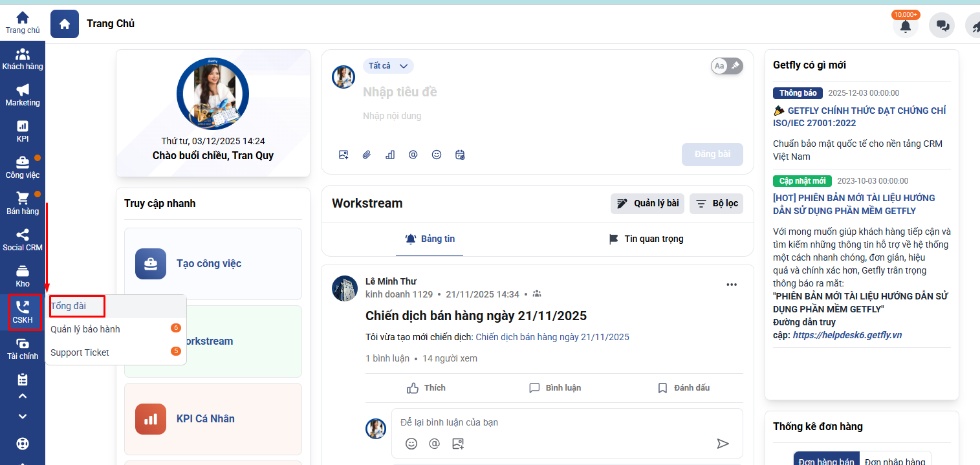Open the chat messages icon

point(942,26)
